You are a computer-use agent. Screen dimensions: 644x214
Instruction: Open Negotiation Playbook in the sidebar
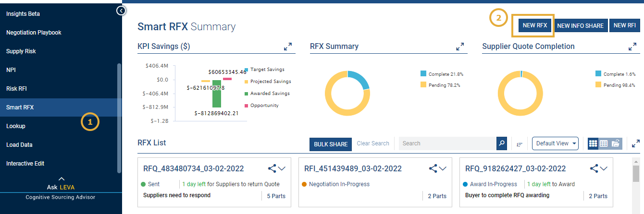click(34, 33)
